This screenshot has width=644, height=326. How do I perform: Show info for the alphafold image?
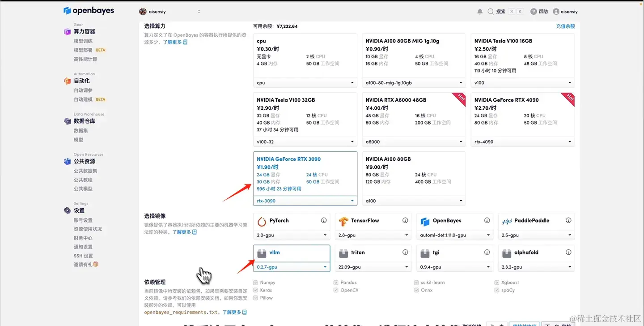[x=568, y=253]
